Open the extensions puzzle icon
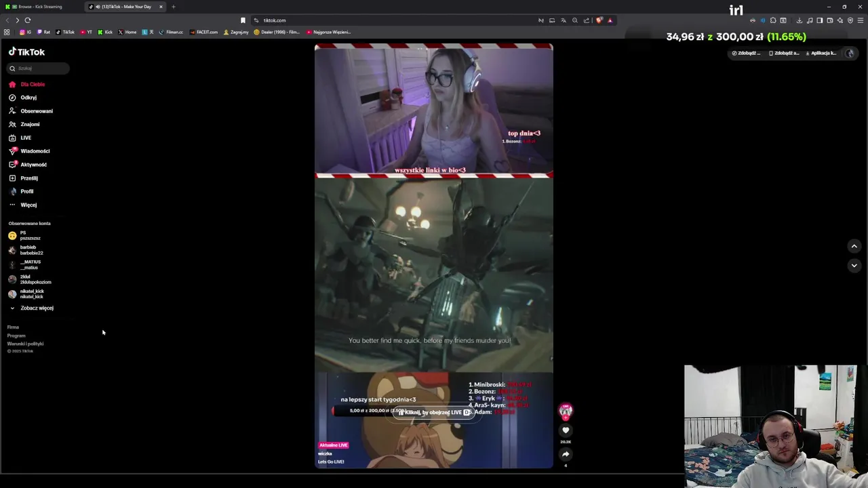 coord(773,20)
